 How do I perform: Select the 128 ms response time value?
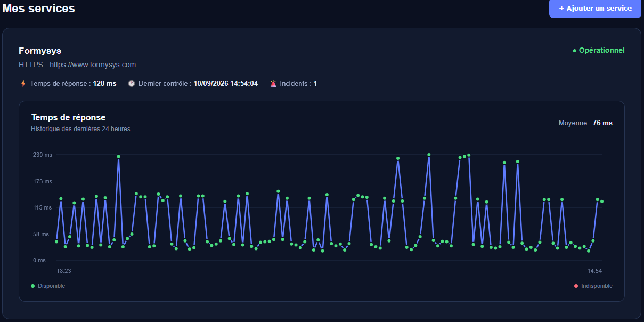(x=104, y=84)
